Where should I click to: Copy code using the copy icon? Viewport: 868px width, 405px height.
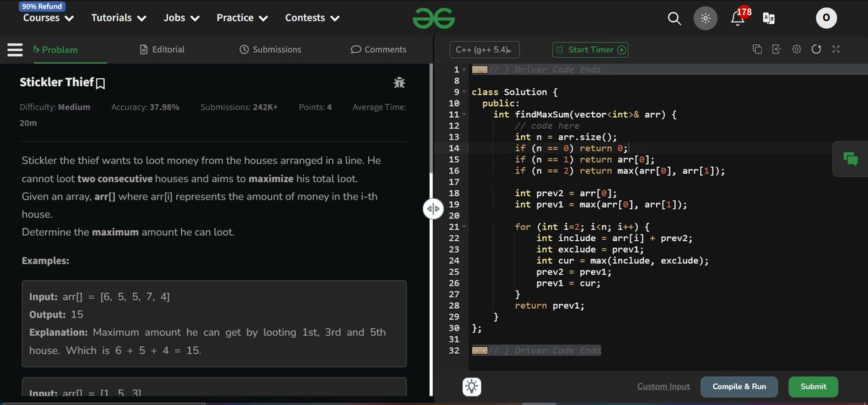point(757,49)
